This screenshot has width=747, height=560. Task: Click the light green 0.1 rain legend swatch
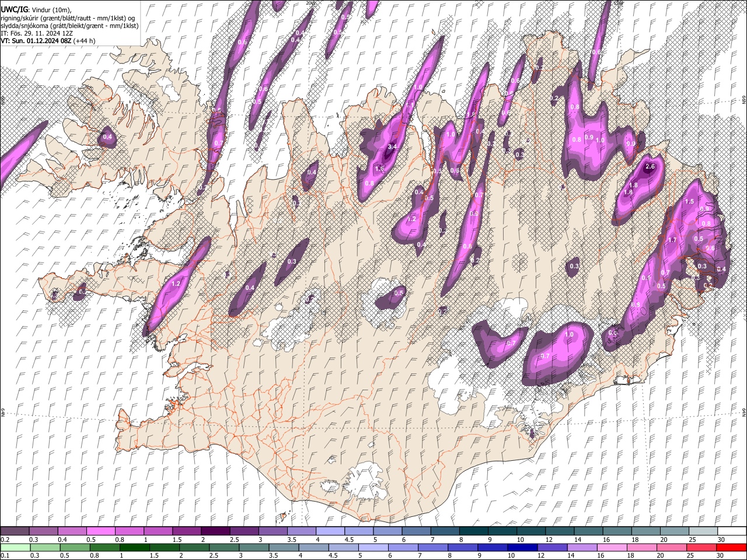click(15, 548)
